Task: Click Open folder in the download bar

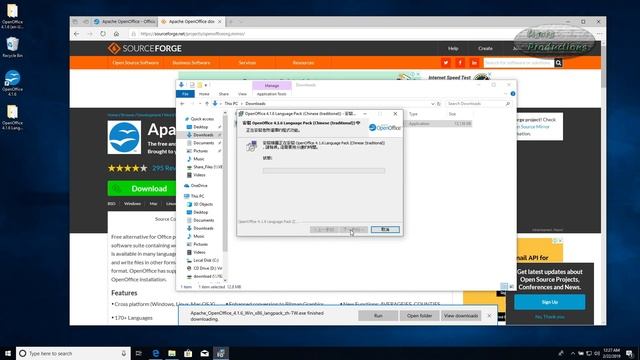Action: pos(419,316)
